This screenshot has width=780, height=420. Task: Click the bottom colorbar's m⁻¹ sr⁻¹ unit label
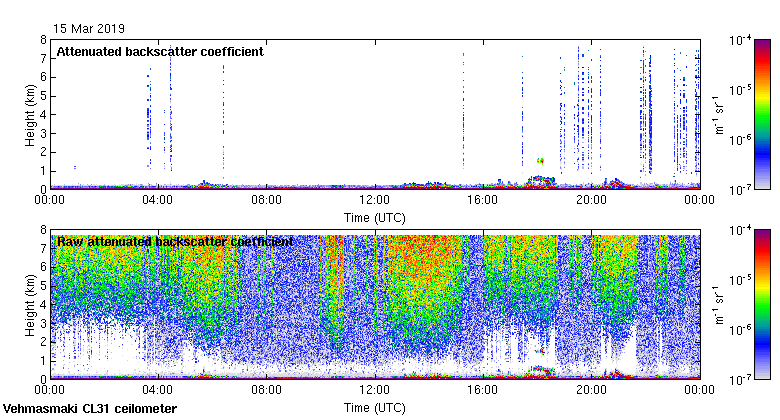(719, 305)
